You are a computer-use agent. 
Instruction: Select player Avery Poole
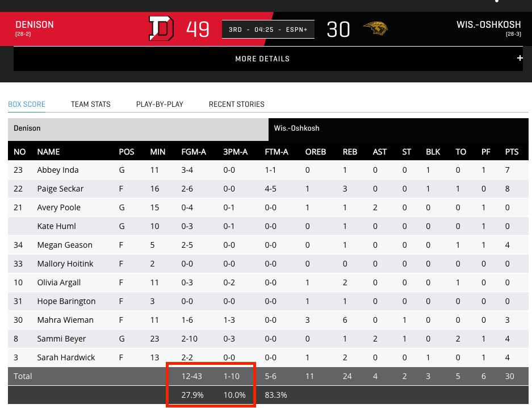58,207
